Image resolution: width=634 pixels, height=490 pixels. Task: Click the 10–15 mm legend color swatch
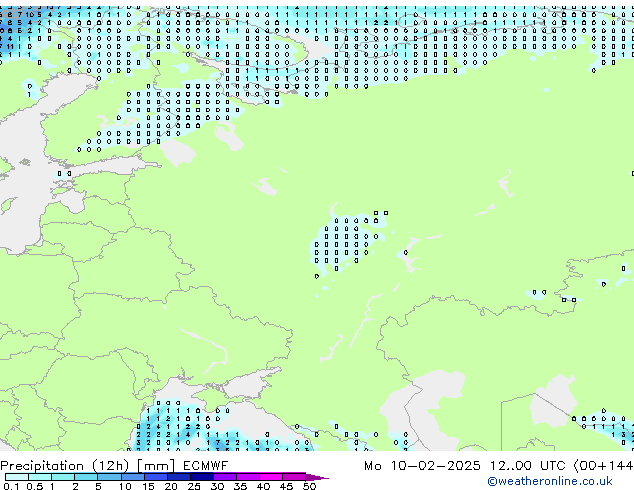133,477
